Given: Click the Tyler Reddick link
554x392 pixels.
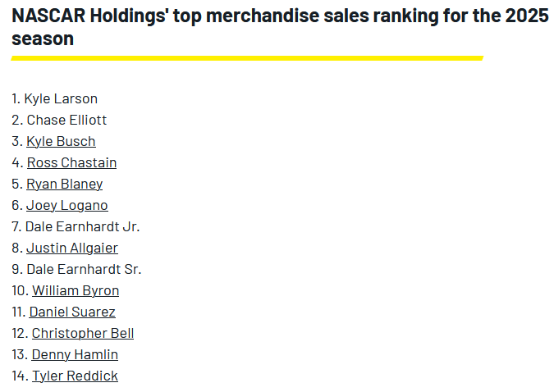Looking at the screenshot, I should 75,376.
